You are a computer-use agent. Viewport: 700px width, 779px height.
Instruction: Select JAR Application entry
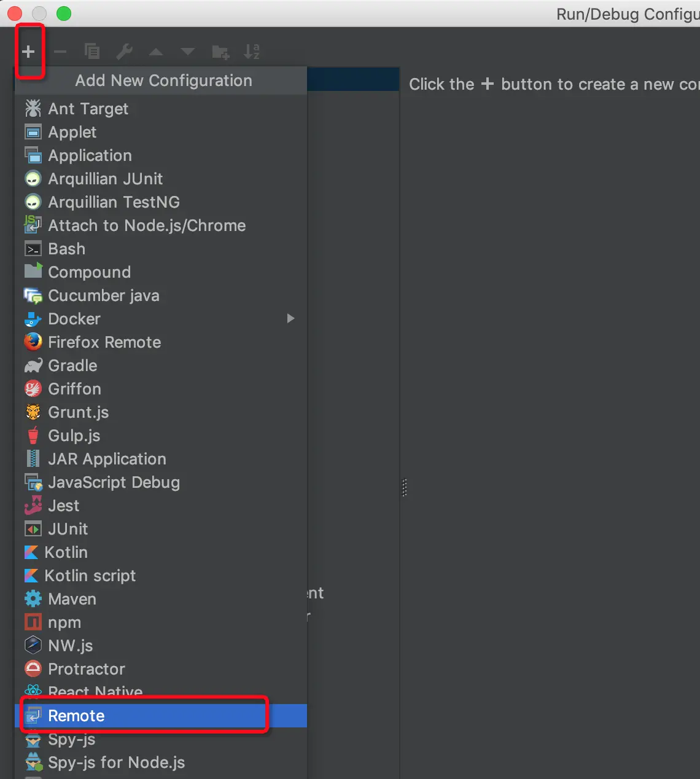161,459
